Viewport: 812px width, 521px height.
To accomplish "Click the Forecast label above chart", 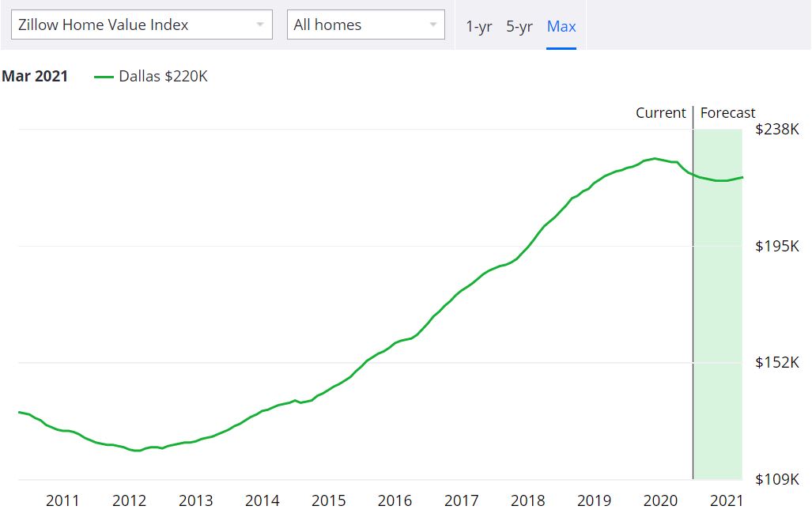I will pos(727,113).
